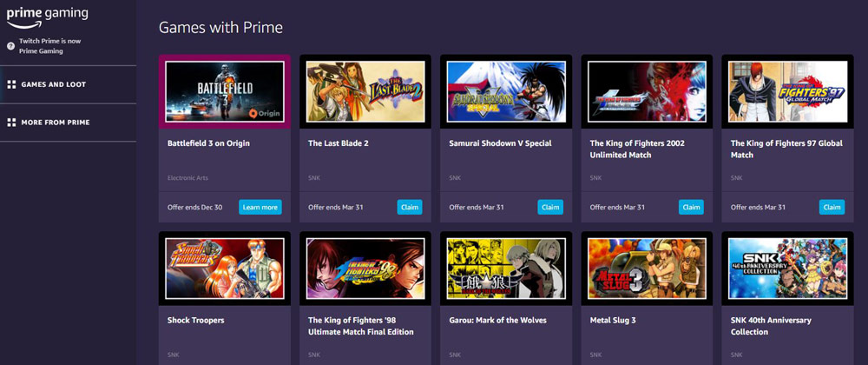This screenshot has height=365, width=868.
Task: Claim Samurai Shodown V Special
Action: click(549, 207)
